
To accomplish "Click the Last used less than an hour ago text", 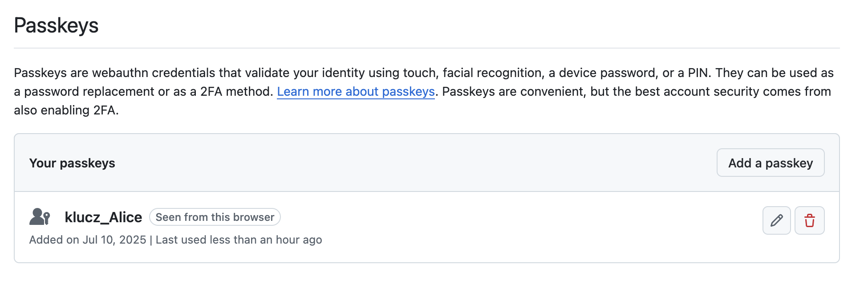I will tap(239, 240).
